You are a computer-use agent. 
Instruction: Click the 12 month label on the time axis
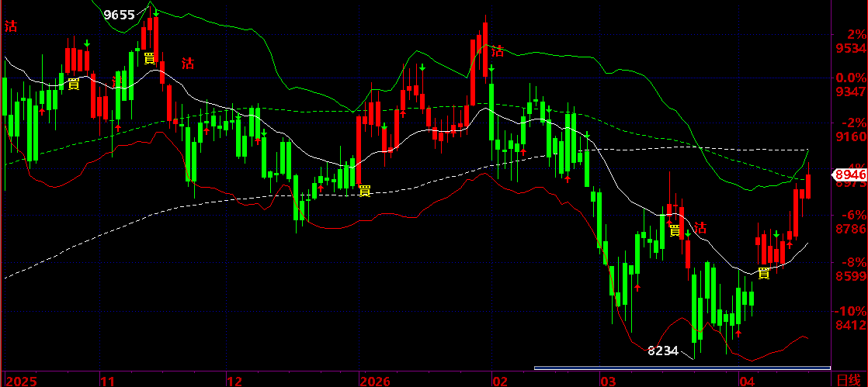pyautogui.click(x=234, y=381)
